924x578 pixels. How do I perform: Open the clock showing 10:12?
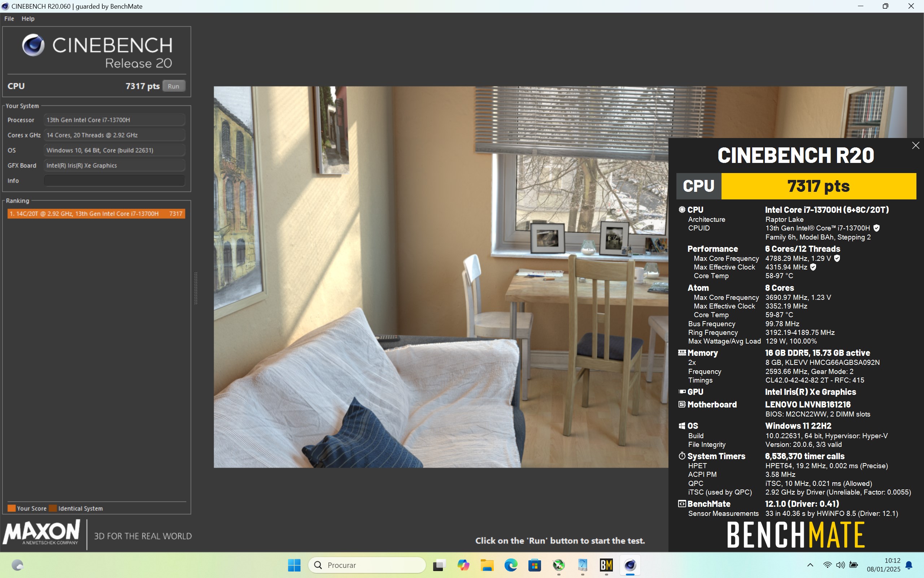884,565
